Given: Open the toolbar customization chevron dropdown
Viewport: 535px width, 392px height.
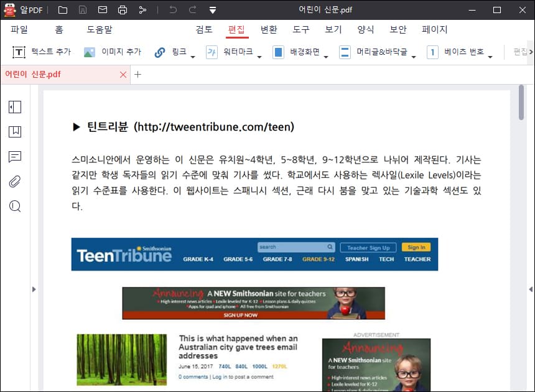Looking at the screenshot, I should (212, 9).
